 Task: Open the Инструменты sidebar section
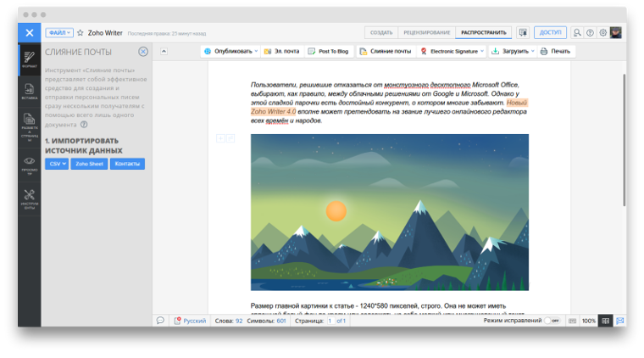(29, 199)
